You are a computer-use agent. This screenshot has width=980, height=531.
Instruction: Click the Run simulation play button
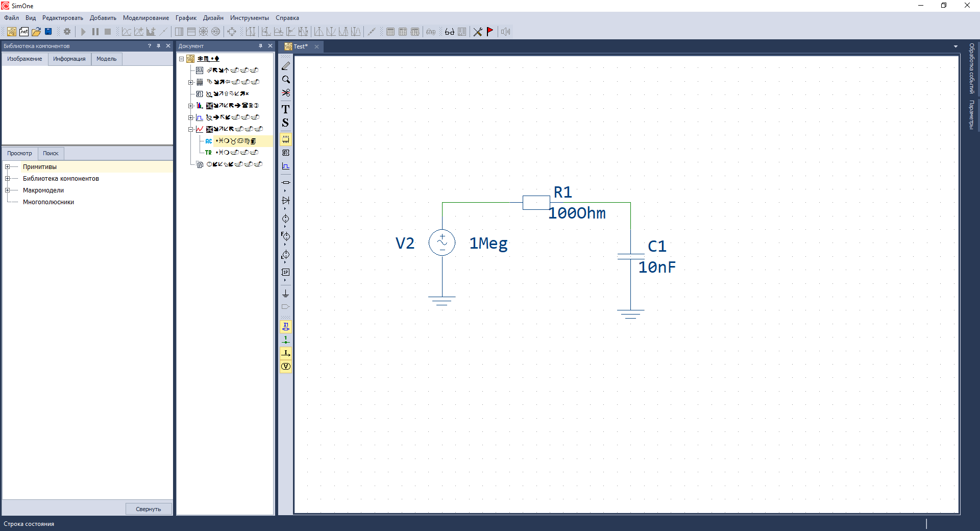click(83, 32)
